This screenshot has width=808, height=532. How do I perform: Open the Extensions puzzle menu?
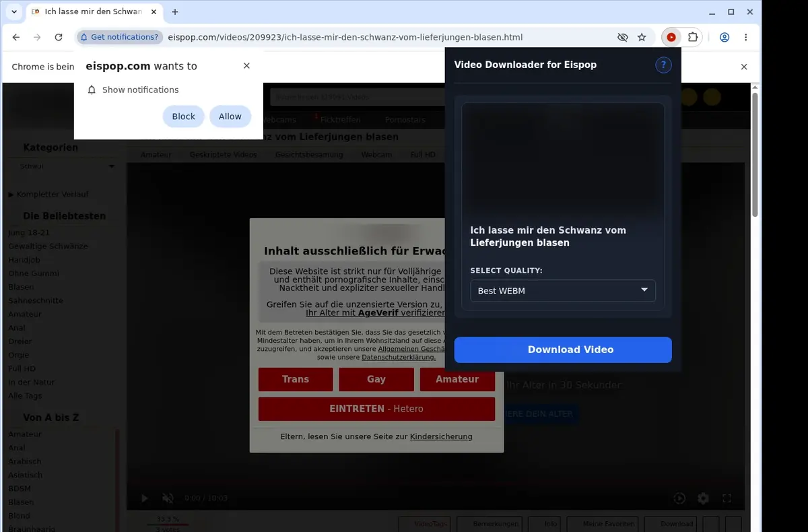click(692, 38)
